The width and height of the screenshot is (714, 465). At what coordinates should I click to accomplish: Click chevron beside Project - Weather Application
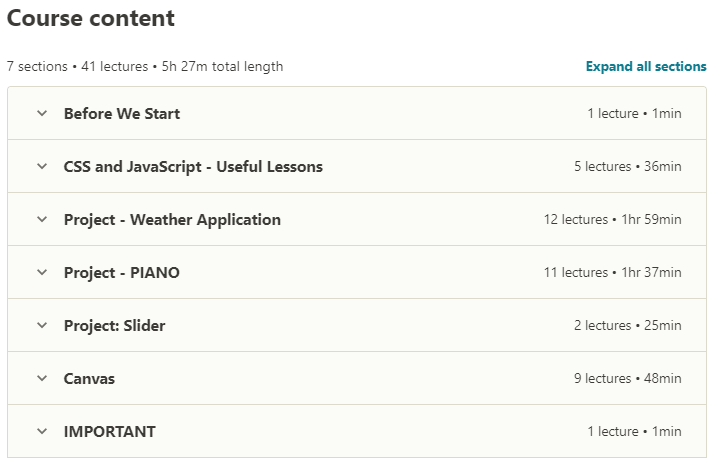pos(42,220)
